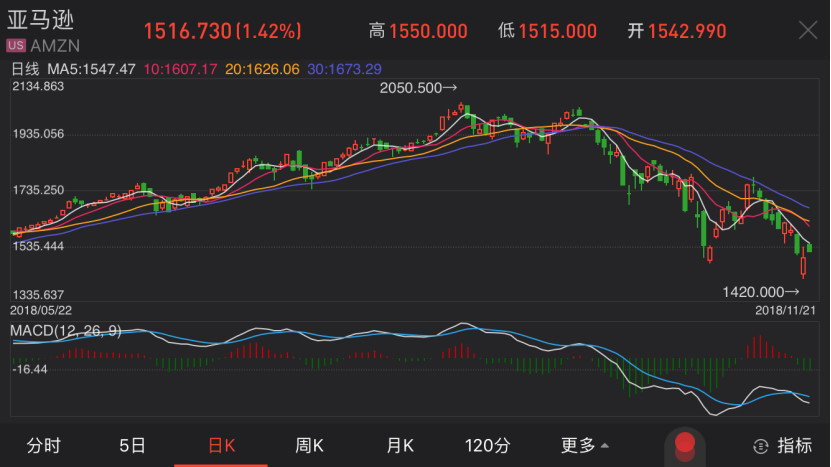Click the end date 2018/11/21

tap(785, 311)
